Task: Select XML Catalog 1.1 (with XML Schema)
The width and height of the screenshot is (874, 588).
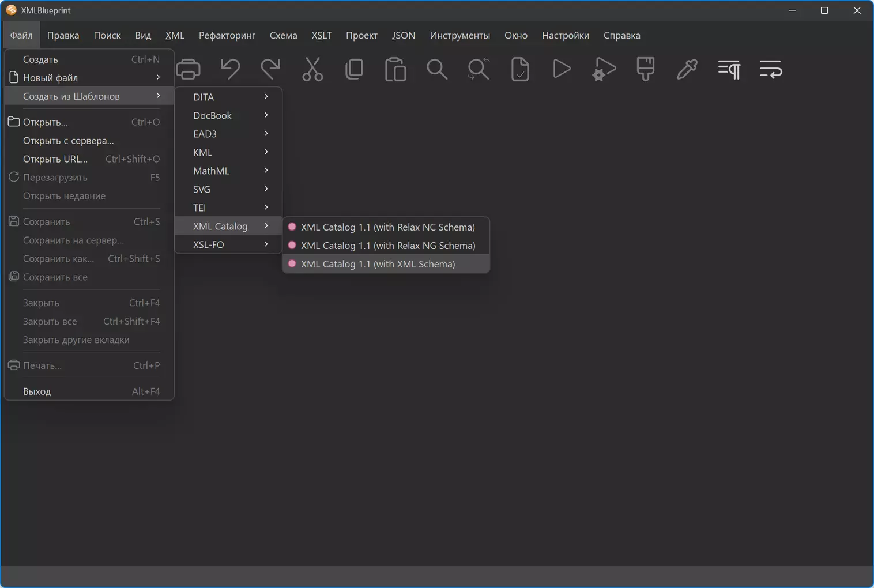Action: 386,264
